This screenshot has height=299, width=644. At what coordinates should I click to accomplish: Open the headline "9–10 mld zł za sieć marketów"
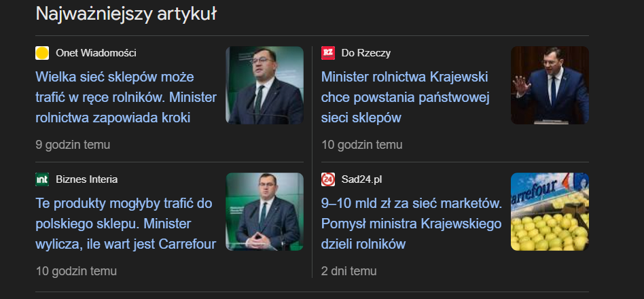(x=411, y=223)
